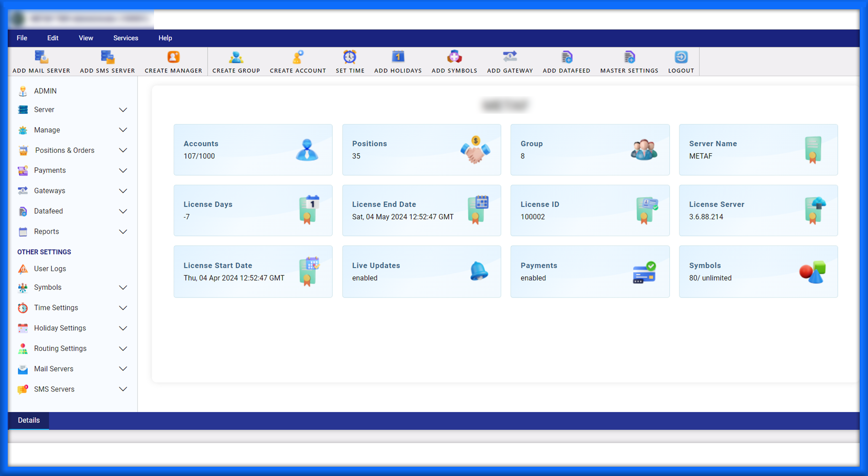Select the ADMIN sidebar entry
The width and height of the screenshot is (868, 476).
pyautogui.click(x=45, y=91)
